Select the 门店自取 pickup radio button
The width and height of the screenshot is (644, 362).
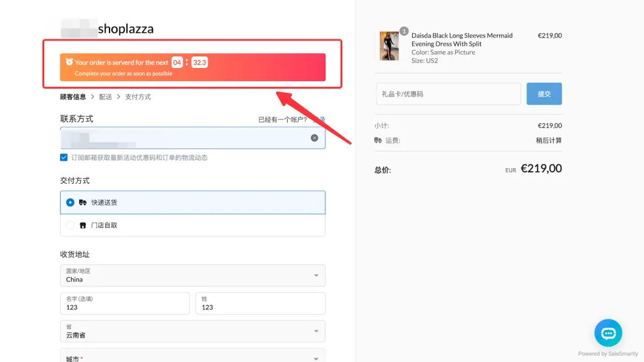point(70,225)
